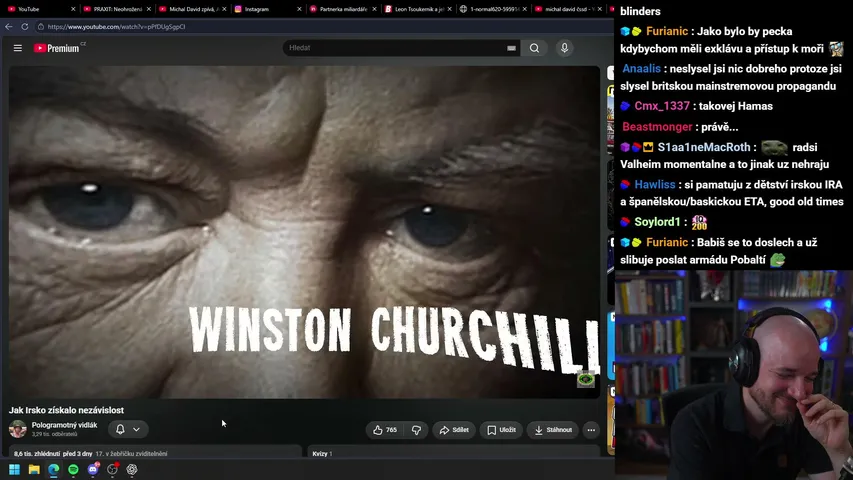Click the channel watermark in video corner

click(585, 379)
